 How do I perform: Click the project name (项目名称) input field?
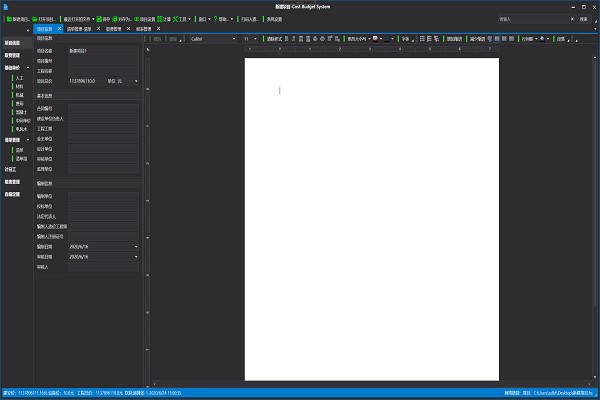[104, 51]
